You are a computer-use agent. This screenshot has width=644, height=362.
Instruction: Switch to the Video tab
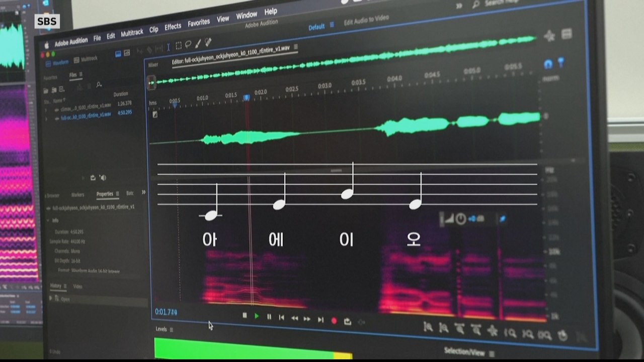point(77,287)
